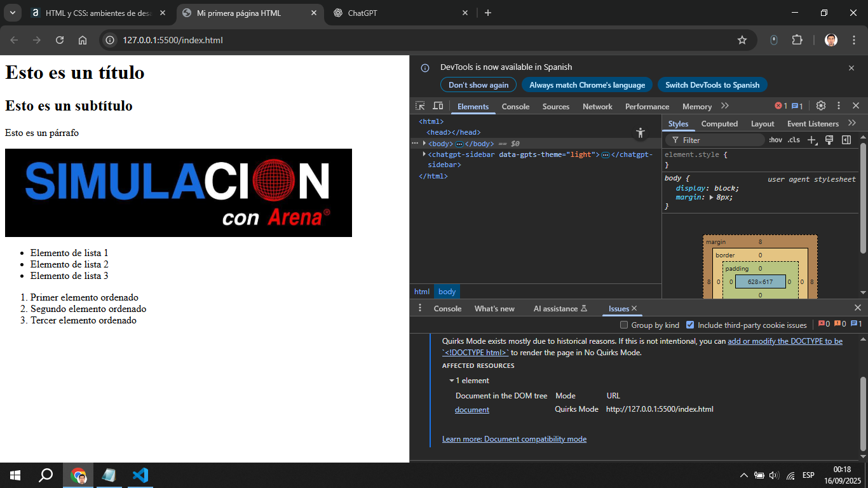868x488 pixels.
Task: Reload the current page
Action: point(60,40)
